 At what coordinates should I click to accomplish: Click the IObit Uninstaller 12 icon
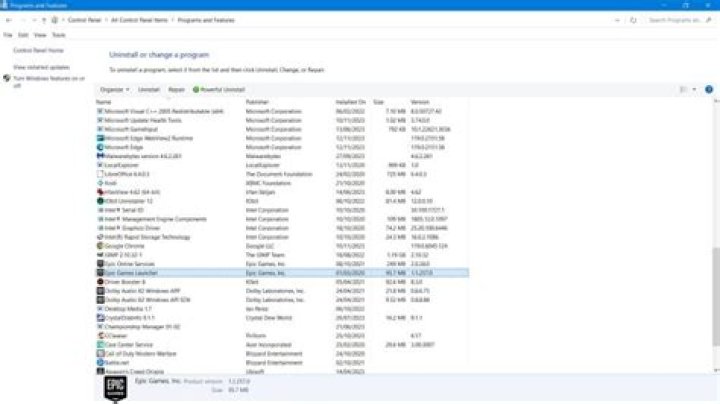click(x=100, y=201)
